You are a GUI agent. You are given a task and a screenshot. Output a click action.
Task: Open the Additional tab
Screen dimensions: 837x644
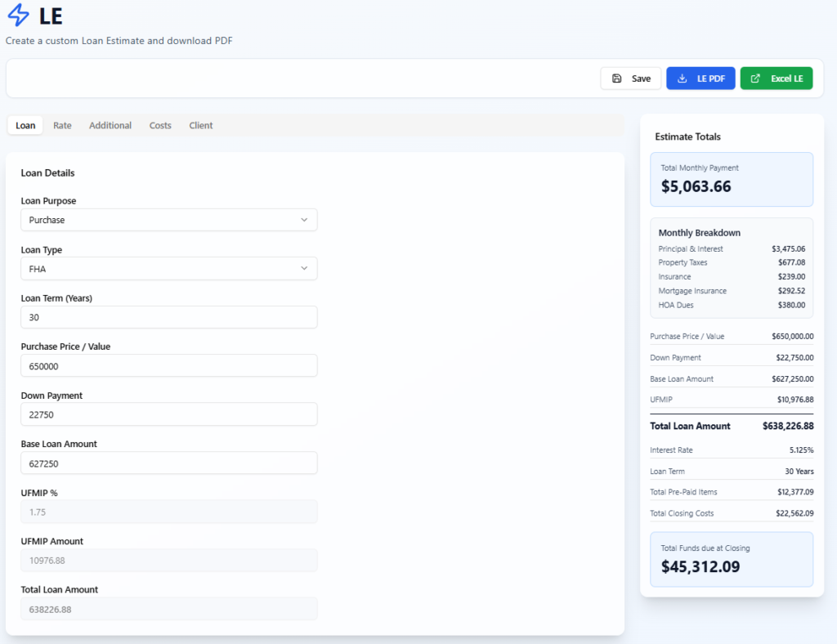(110, 125)
